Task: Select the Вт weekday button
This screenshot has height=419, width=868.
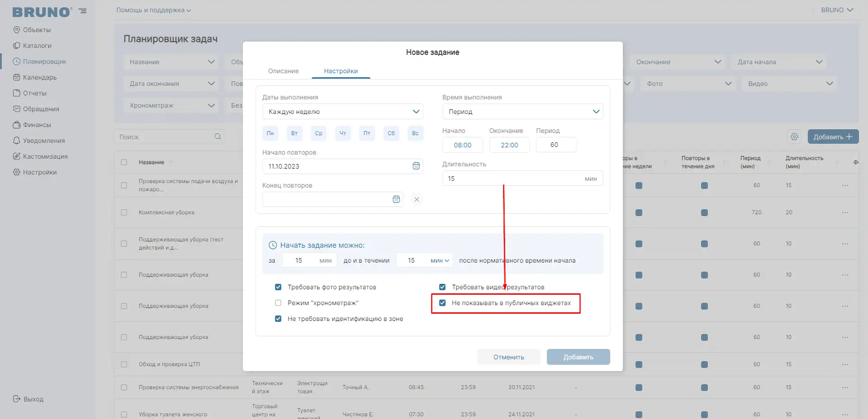Action: coord(294,133)
